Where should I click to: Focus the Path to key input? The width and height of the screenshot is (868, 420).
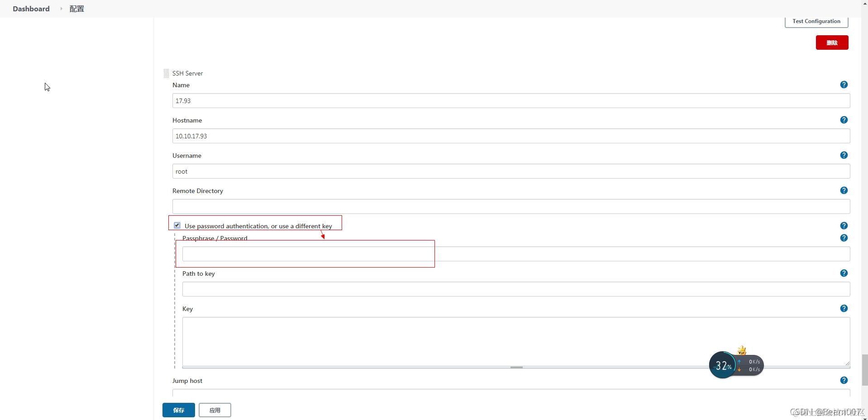click(x=516, y=289)
